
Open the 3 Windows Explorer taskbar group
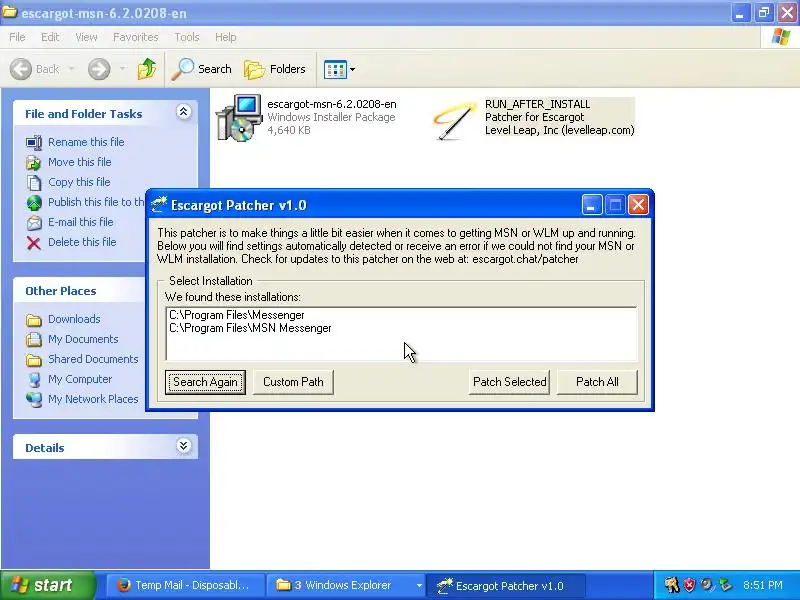click(x=346, y=585)
